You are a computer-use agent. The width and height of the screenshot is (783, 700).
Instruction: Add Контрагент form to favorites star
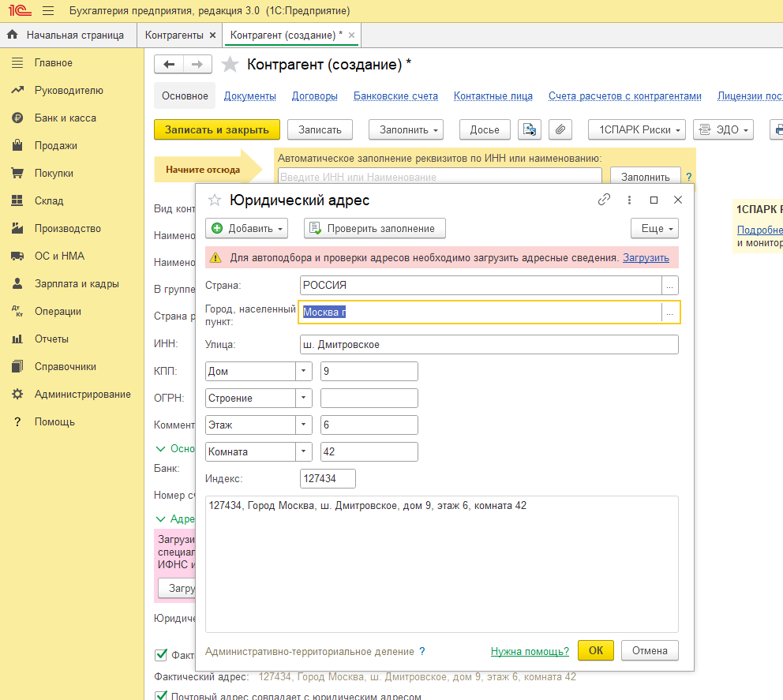[230, 65]
